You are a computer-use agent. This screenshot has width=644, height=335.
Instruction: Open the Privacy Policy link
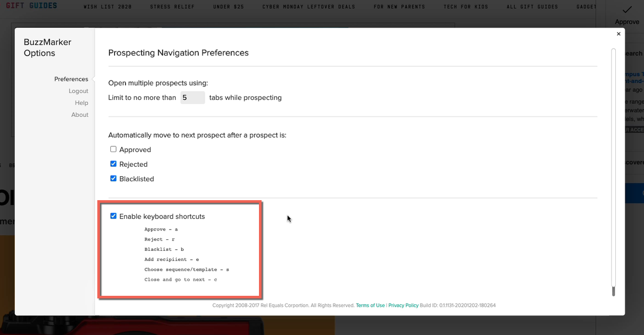point(403,306)
